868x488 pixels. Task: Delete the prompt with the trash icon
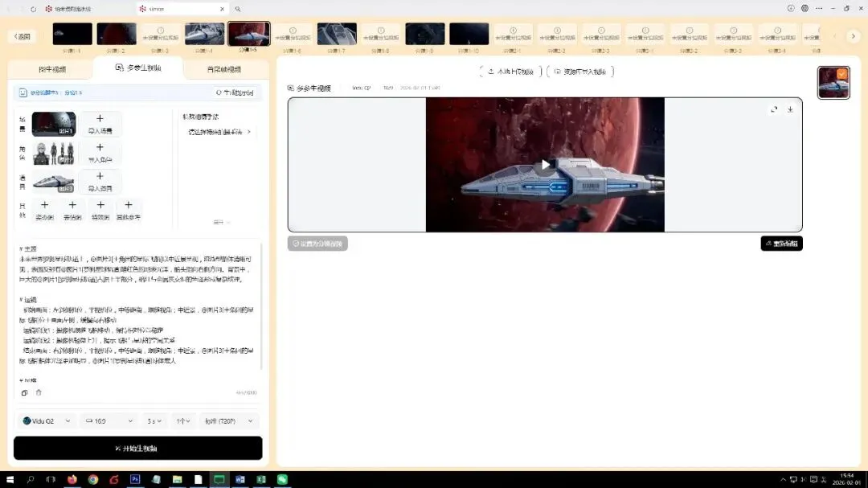(x=39, y=392)
